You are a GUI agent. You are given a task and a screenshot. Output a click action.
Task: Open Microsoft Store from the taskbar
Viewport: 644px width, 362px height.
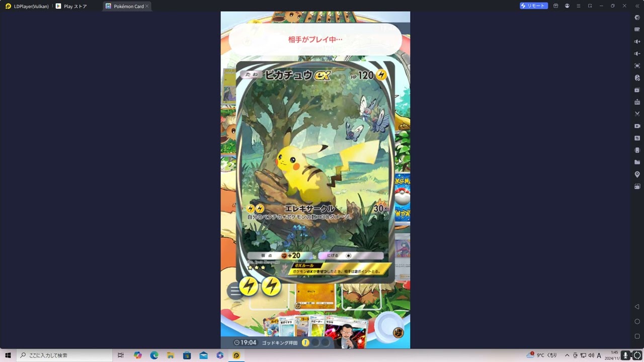click(x=187, y=355)
